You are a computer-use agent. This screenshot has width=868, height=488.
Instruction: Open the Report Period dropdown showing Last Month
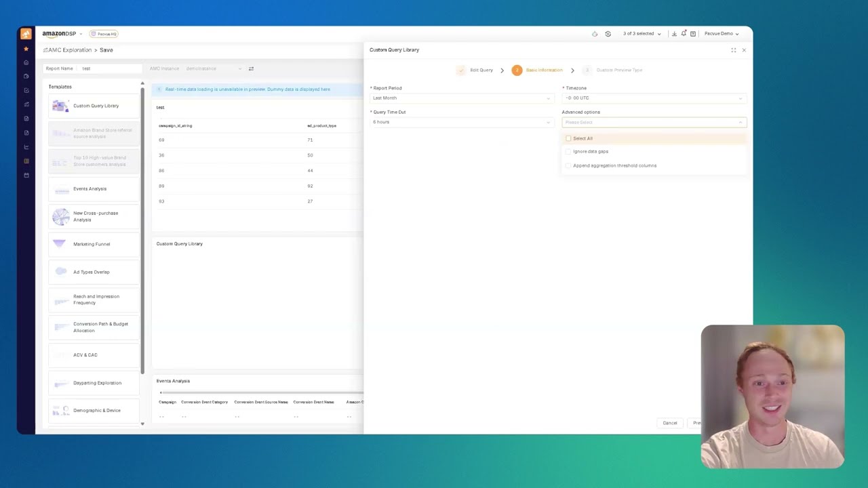coord(461,98)
